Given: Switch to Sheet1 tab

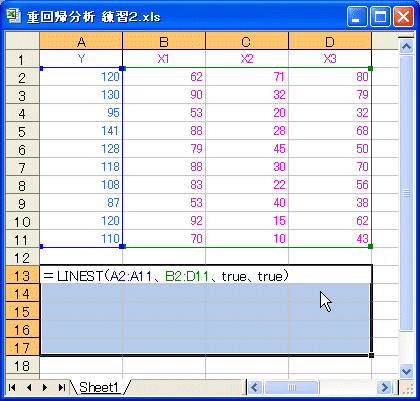Looking at the screenshot, I should tap(99, 387).
